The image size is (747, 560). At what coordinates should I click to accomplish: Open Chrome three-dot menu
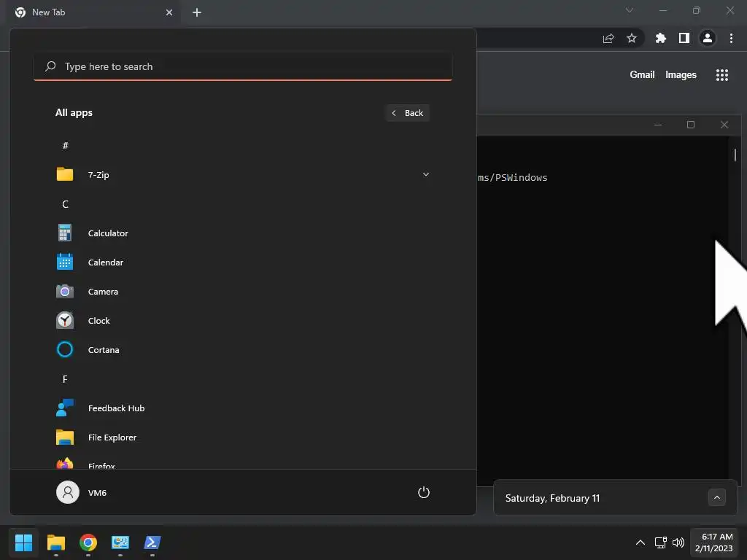point(731,38)
